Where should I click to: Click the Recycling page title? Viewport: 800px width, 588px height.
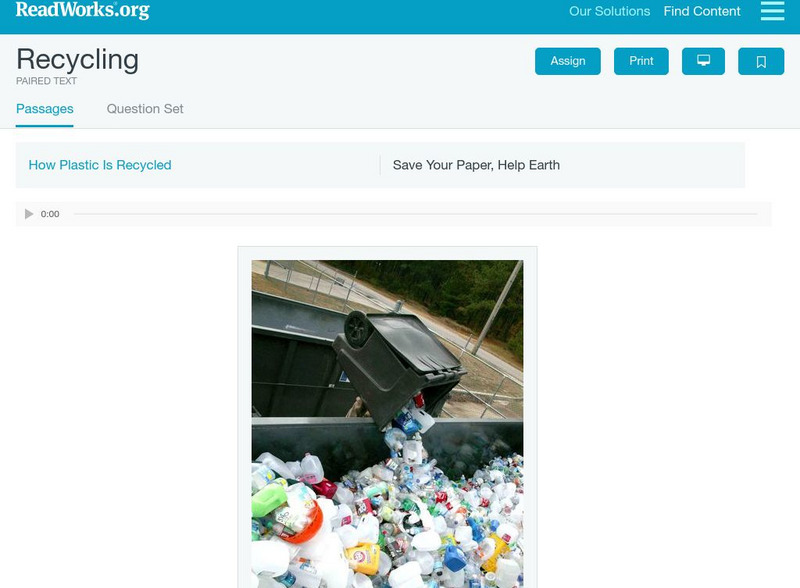point(78,60)
